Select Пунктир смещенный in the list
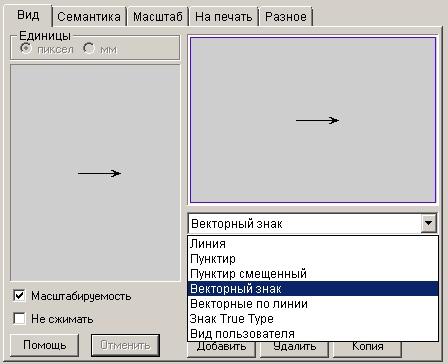Viewport: 448px width, 364px height. (313, 274)
